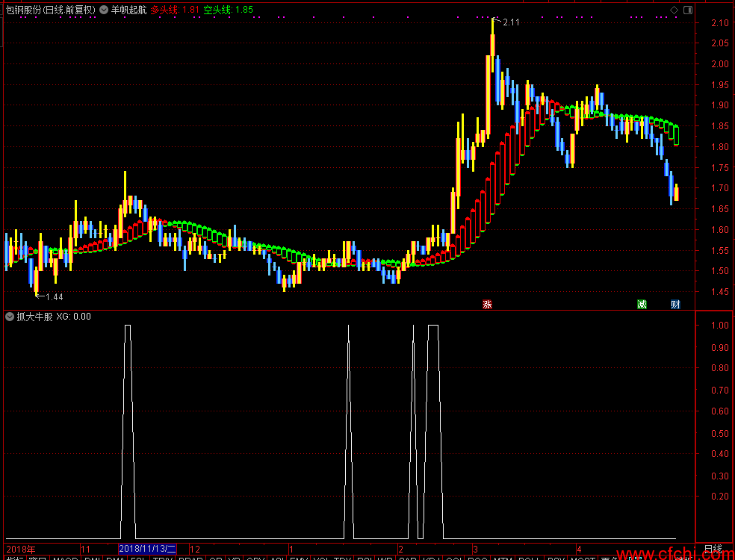The image size is (735, 560).
Task: Switch to the VOL-TDX indicator tab
Action: point(332,558)
